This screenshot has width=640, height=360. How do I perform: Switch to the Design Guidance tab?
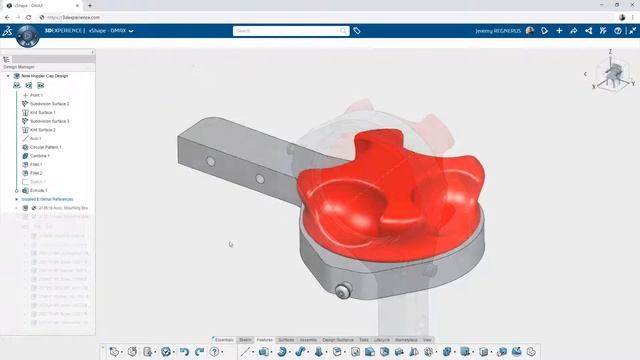point(338,340)
